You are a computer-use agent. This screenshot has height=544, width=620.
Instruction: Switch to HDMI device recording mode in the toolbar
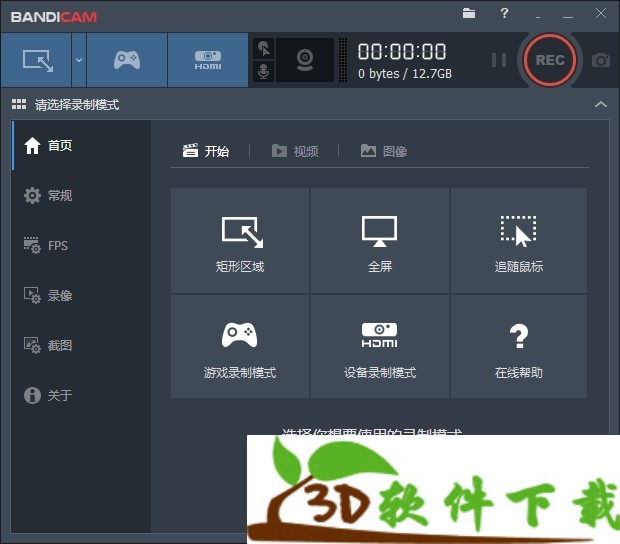pyautogui.click(x=208, y=60)
